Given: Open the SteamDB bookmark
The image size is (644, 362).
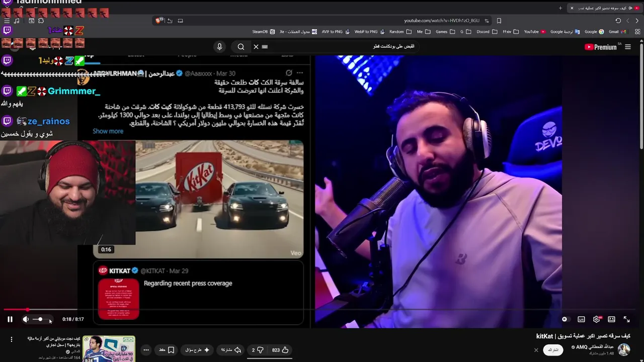Looking at the screenshot, I should 263,32.
